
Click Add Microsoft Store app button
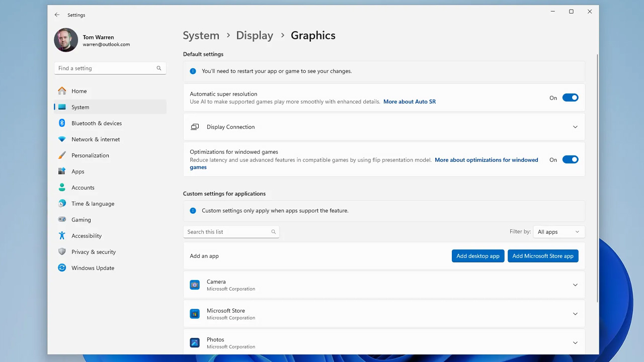(x=543, y=256)
